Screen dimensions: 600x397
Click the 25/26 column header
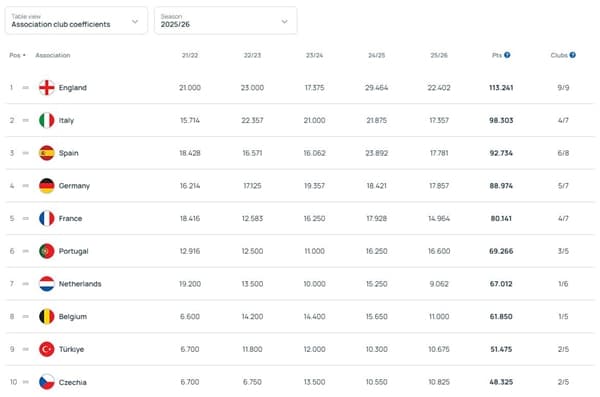click(x=439, y=56)
